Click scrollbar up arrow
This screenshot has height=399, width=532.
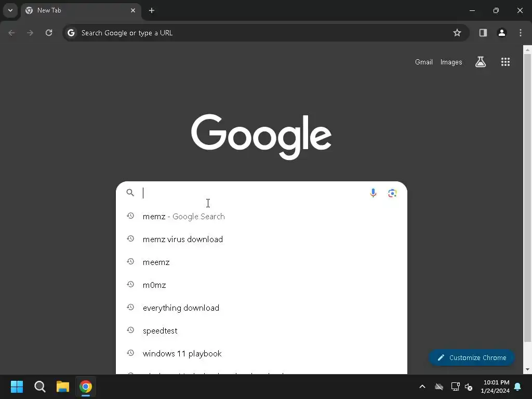click(527, 49)
